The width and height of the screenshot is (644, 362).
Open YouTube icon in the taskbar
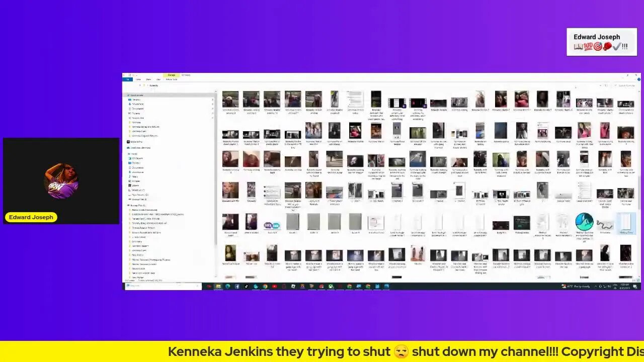point(274,286)
